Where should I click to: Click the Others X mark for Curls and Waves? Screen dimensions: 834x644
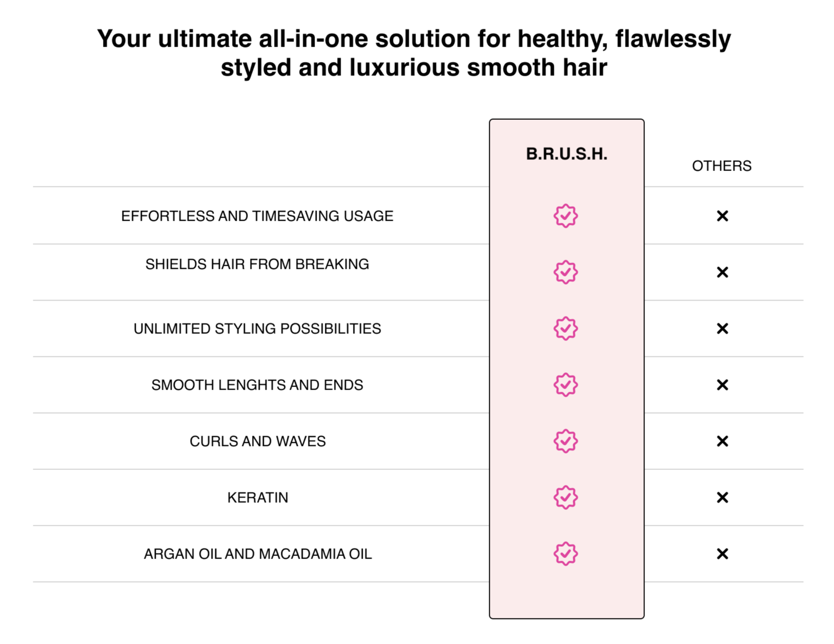tap(722, 441)
